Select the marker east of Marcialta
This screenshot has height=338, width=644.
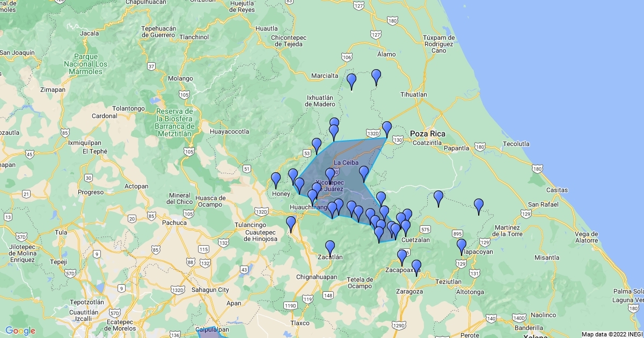(x=352, y=81)
